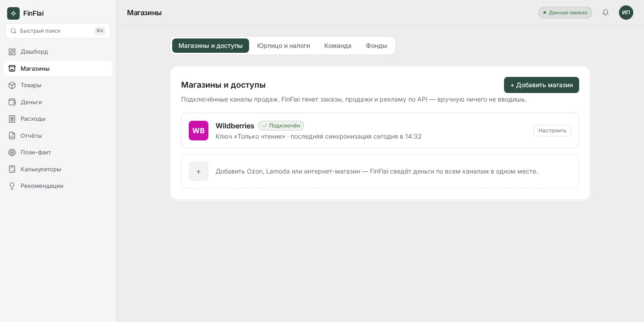Image resolution: width=644 pixels, height=322 pixels.
Task: Select the Магазины и доступы tab
Action: (211, 46)
